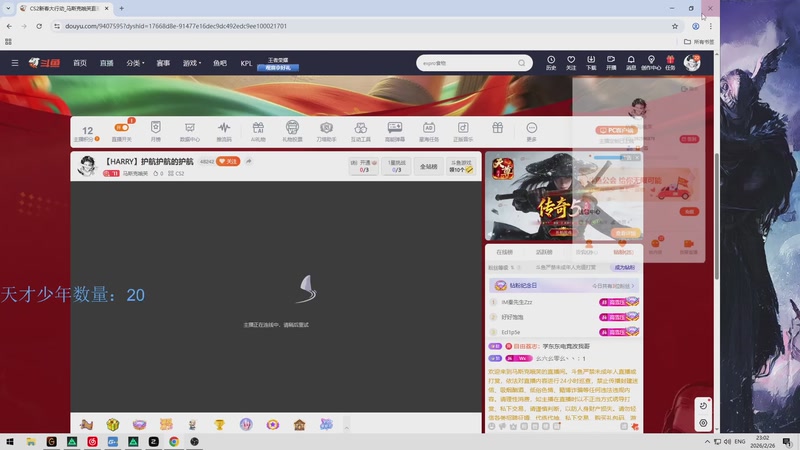This screenshot has width=800, height=450.
Task: Open the 创作中心 creator center icon
Action: [651, 63]
